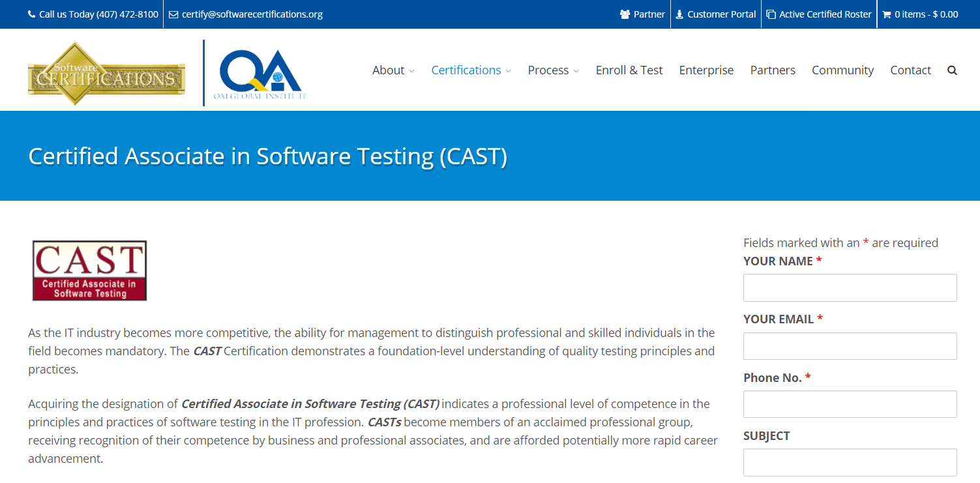The image size is (980, 483).
Task: Click the Partners navigation link
Action: (x=773, y=70)
